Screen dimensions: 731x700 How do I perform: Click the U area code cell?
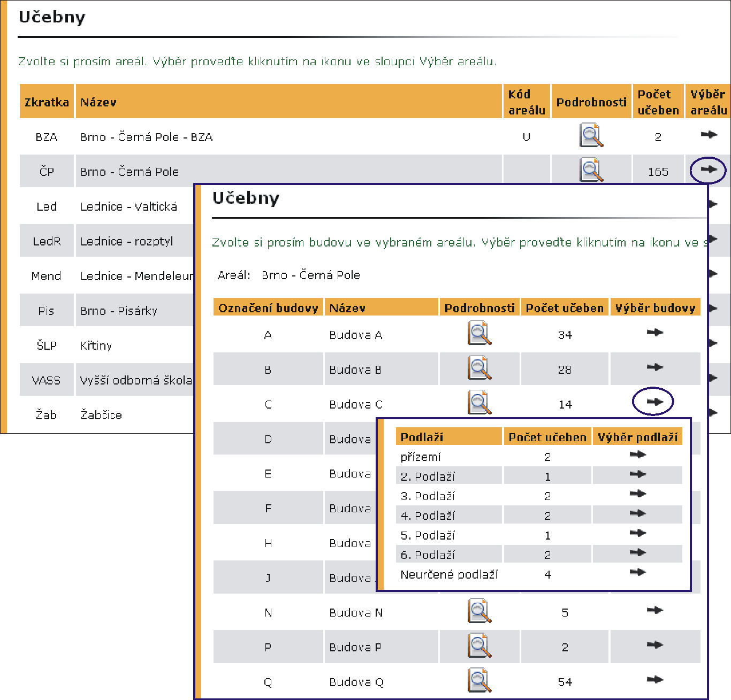527,137
